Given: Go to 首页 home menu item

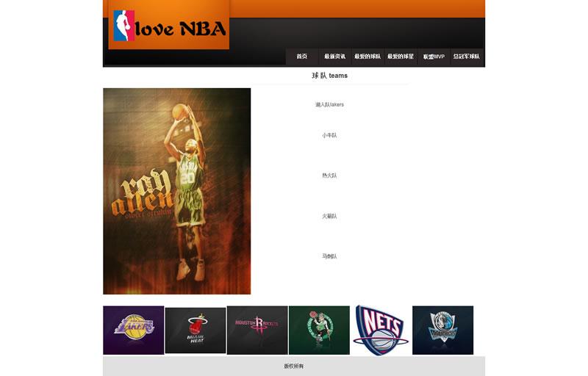Looking at the screenshot, I should click(302, 57).
